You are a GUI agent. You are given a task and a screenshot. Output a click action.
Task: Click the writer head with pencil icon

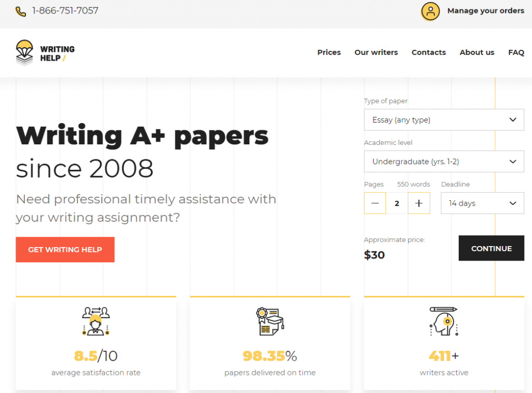point(444,321)
